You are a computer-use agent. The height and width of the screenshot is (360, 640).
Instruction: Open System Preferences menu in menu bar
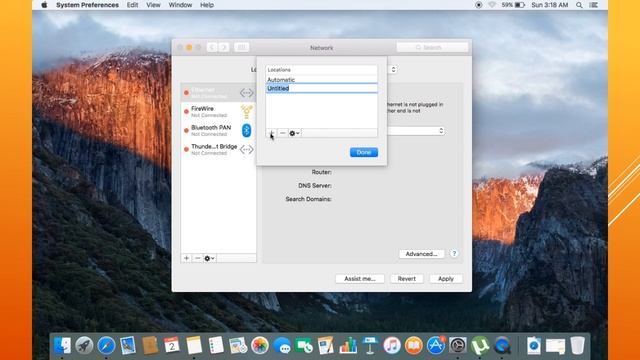tap(87, 5)
